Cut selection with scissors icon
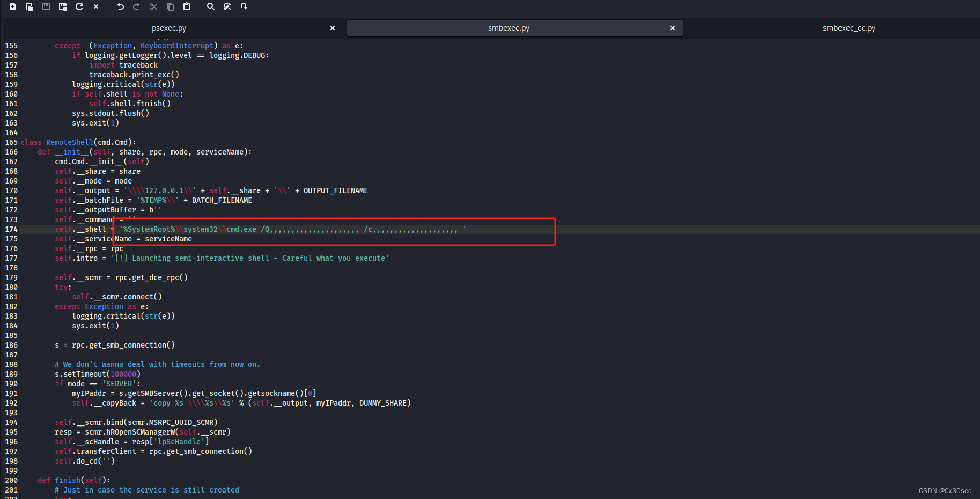980x499 pixels. pos(153,6)
